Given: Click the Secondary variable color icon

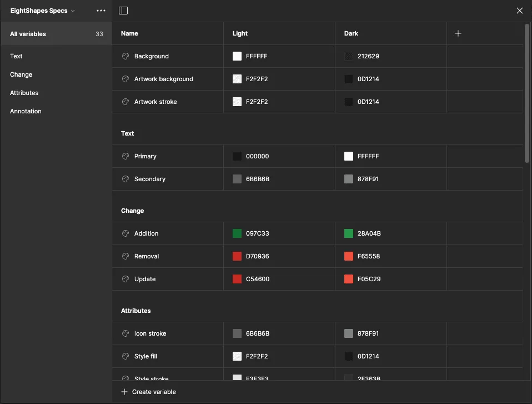Looking at the screenshot, I should [x=126, y=179].
